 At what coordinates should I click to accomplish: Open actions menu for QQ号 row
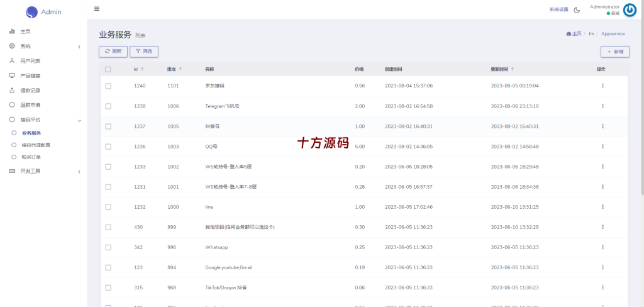(x=602, y=147)
